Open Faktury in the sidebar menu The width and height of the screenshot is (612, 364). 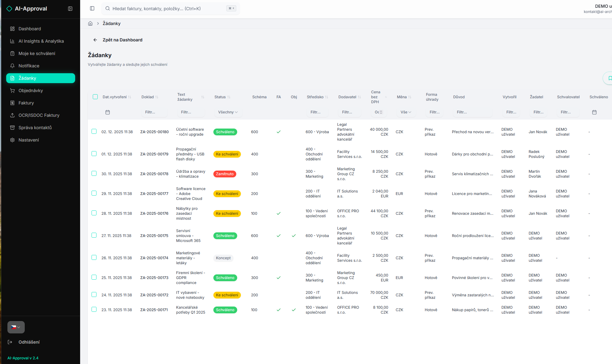point(26,103)
